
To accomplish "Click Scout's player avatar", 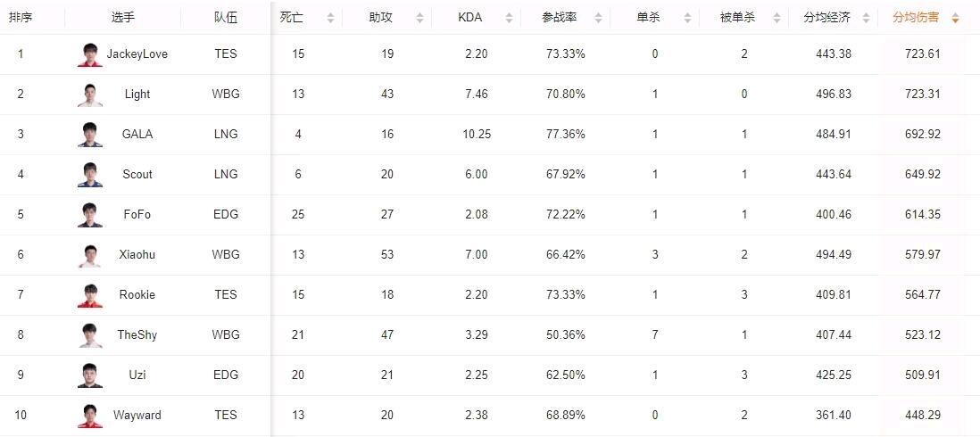I will [90, 175].
